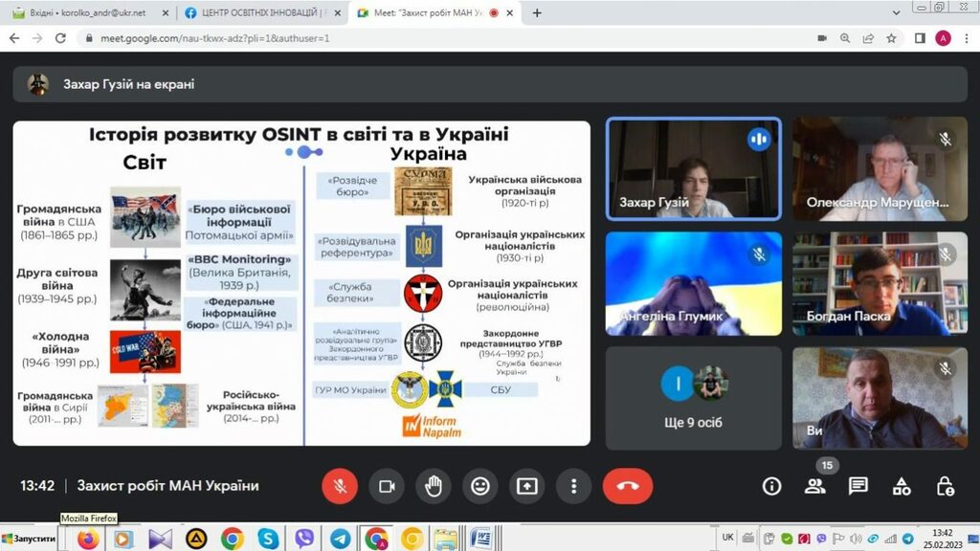This screenshot has width=980, height=551.
Task: Open the chat messages panel
Action: point(858,486)
